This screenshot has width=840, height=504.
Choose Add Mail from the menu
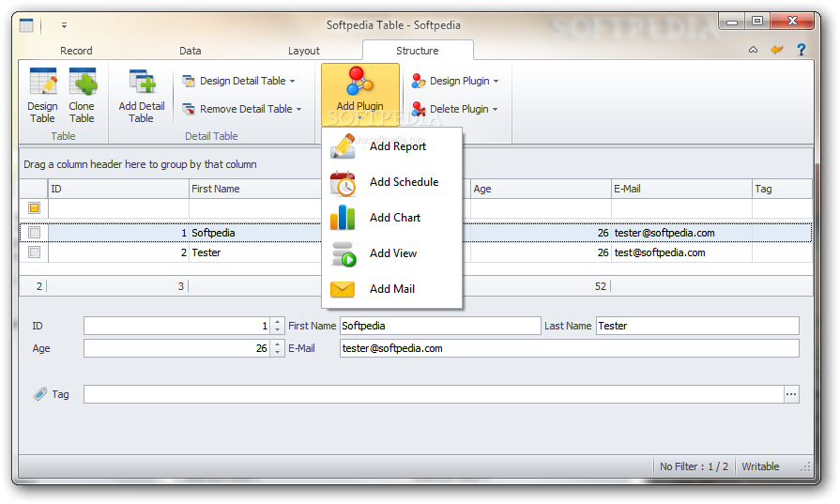click(x=391, y=289)
